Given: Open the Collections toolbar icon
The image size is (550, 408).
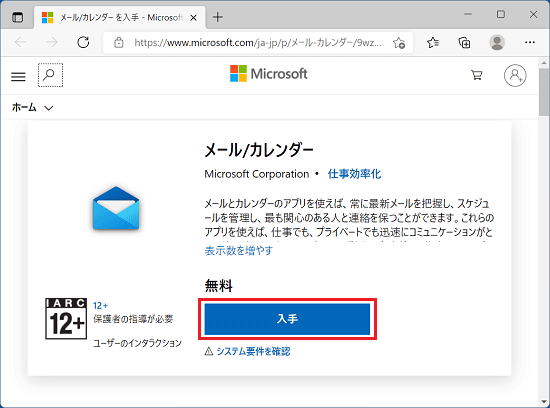Looking at the screenshot, I should click(464, 42).
